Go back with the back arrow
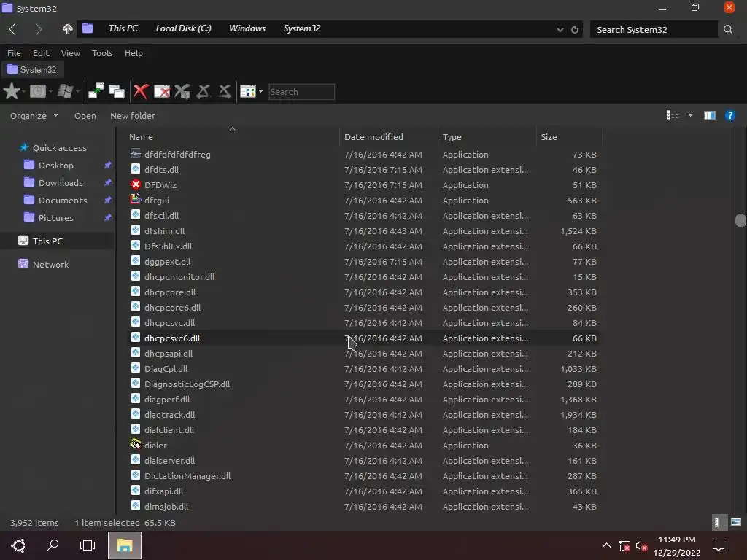Screen dimensions: 747x560 12,29
